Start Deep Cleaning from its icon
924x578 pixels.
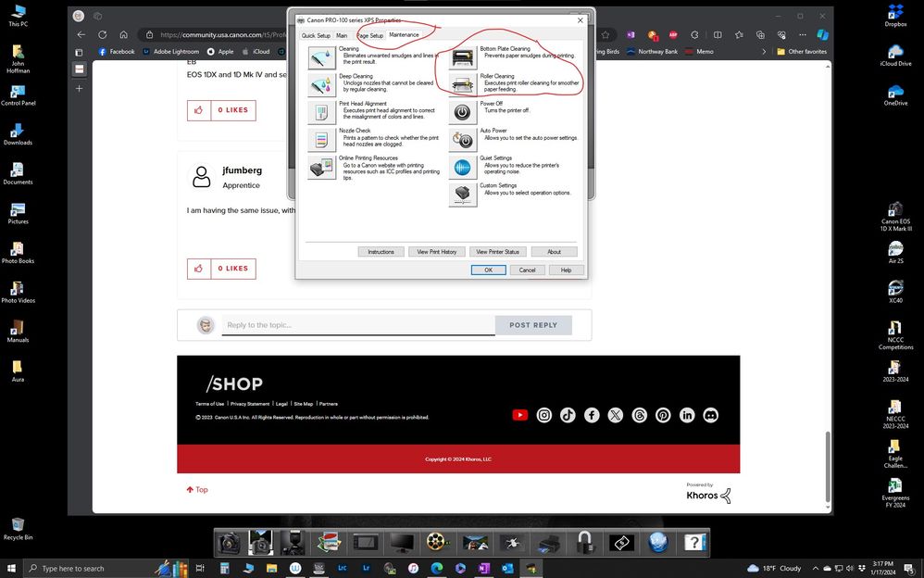coord(321,83)
